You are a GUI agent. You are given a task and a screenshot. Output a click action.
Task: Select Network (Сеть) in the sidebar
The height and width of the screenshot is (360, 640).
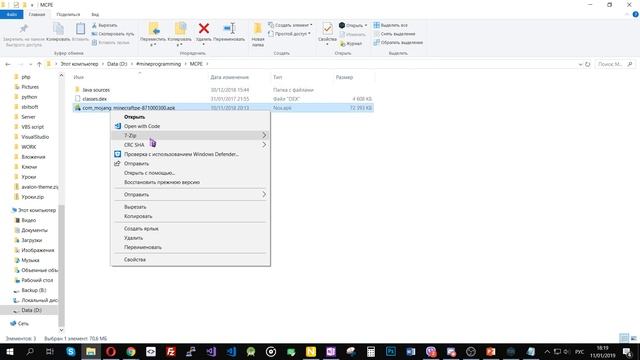[x=23, y=323]
